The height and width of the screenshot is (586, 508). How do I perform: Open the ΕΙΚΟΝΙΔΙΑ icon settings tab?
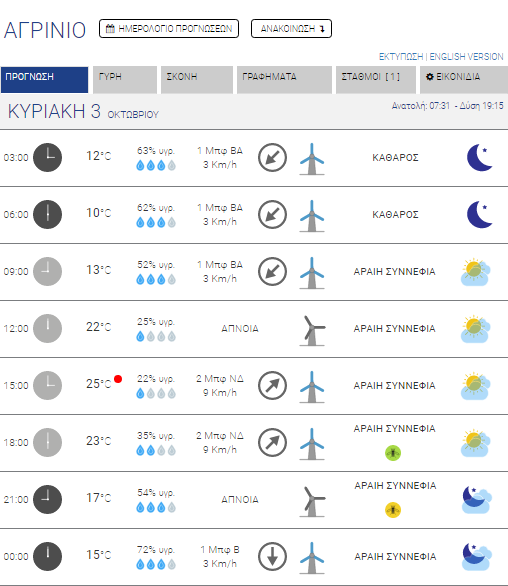pyautogui.click(x=464, y=80)
